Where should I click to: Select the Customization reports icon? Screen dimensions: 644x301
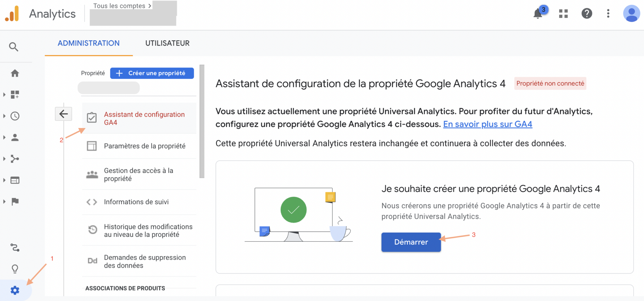coord(15,94)
